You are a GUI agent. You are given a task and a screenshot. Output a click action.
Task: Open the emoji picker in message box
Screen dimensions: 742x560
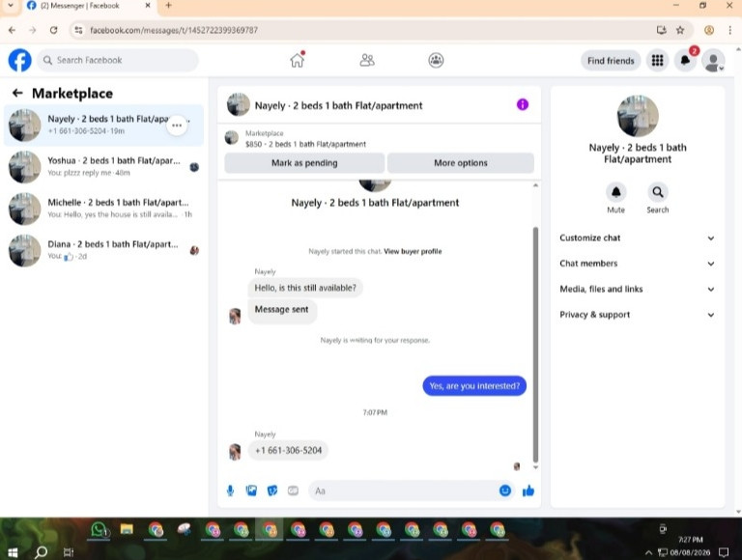click(x=505, y=490)
